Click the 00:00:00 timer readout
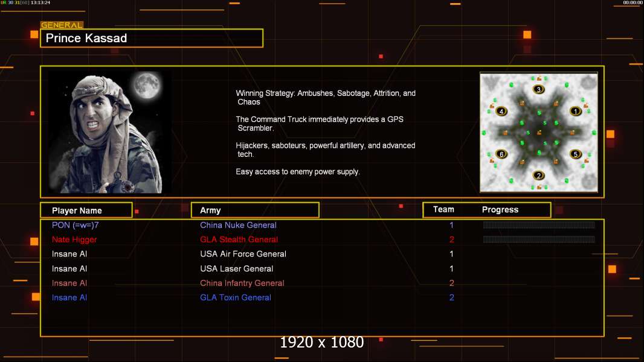This screenshot has height=362, width=644. pos(633,2)
